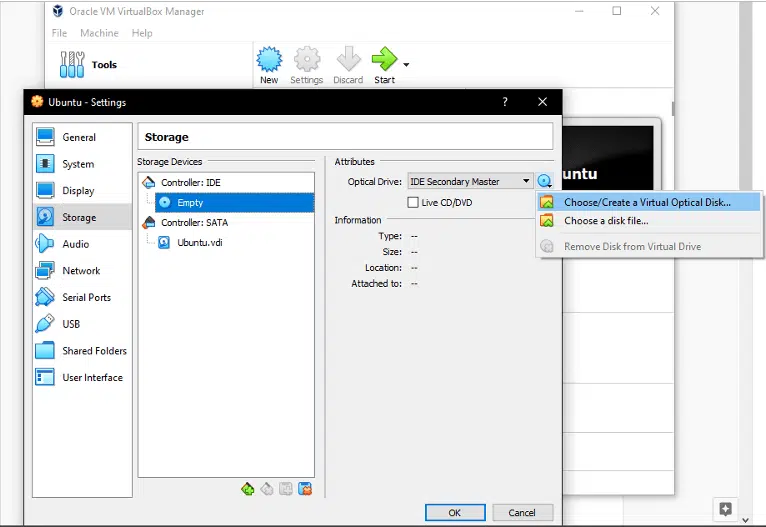Click the settings dialog help question mark
Screen dimensions: 766x527
pos(505,102)
